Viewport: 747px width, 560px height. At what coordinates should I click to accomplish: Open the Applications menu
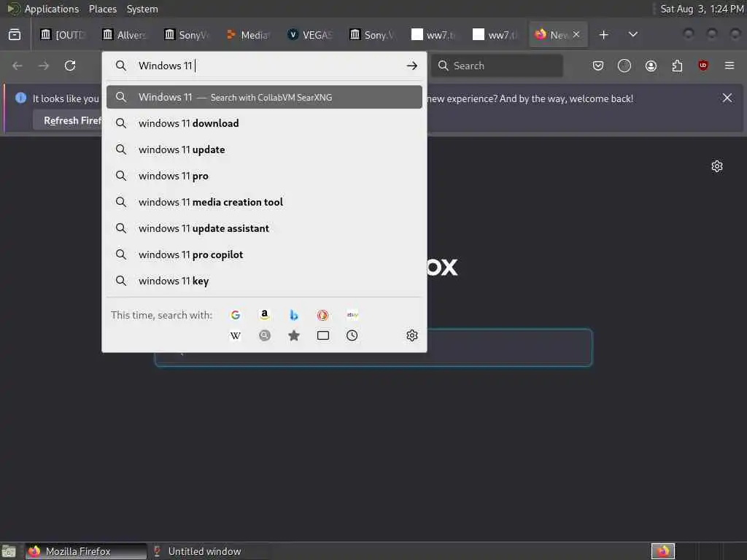[52, 9]
